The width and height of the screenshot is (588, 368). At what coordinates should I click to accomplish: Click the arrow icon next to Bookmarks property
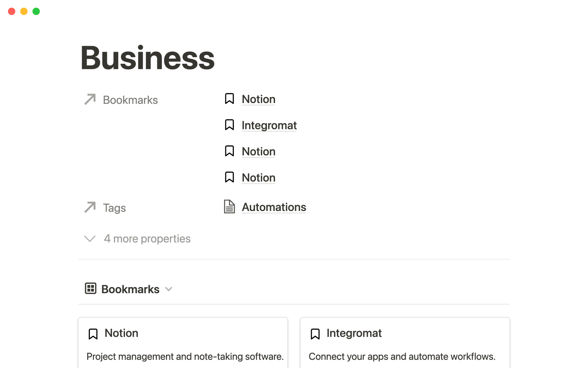tap(89, 99)
